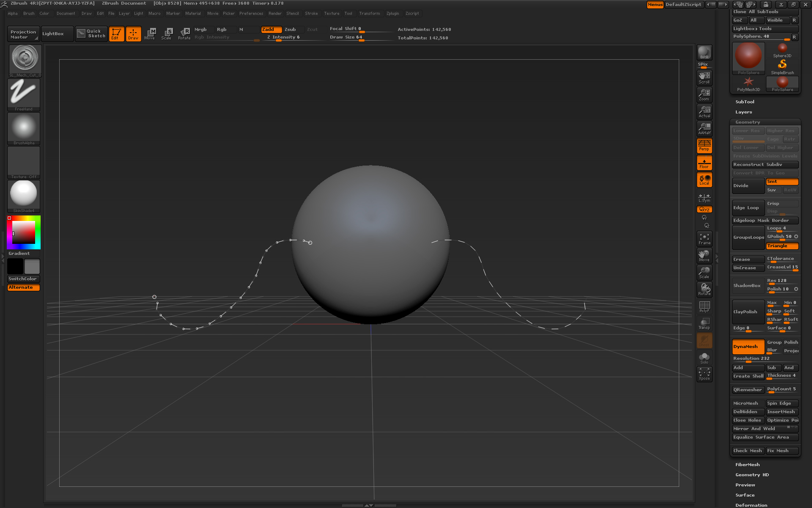Click the Xpose icon
This screenshot has width=812, height=508.
click(x=704, y=374)
